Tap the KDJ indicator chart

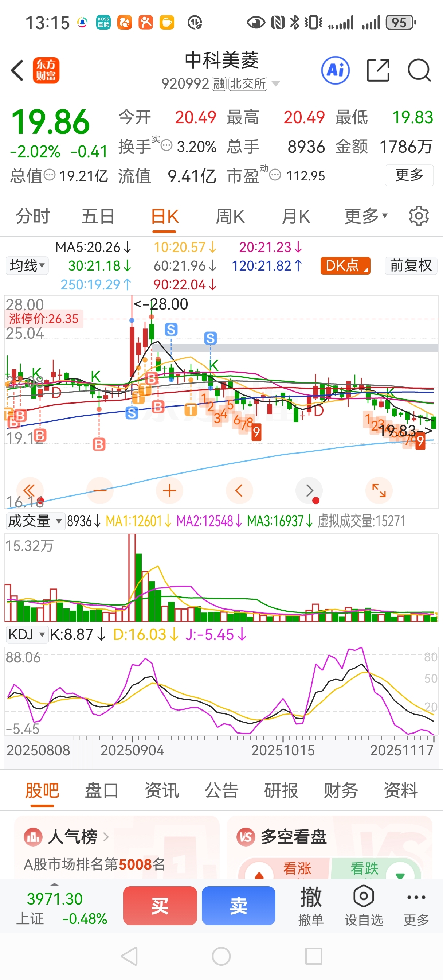tap(221, 691)
